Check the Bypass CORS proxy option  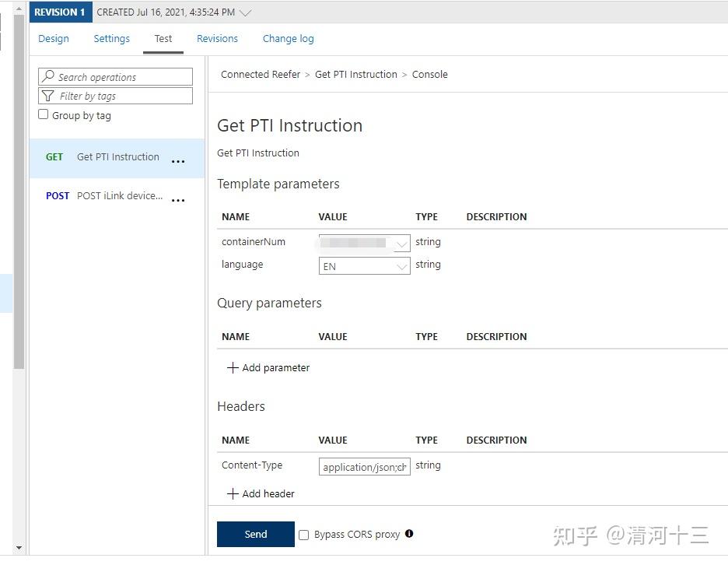coord(303,535)
